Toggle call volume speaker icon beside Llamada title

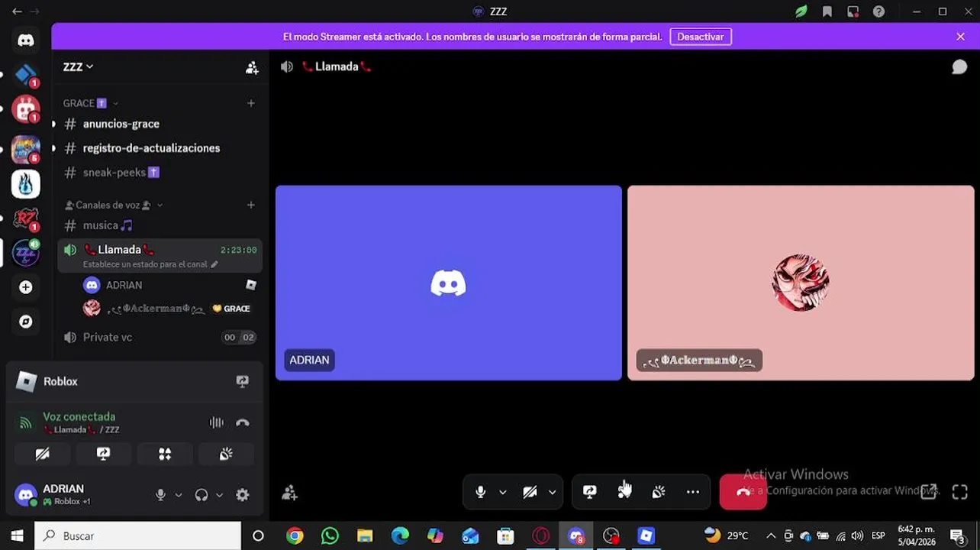click(x=287, y=67)
